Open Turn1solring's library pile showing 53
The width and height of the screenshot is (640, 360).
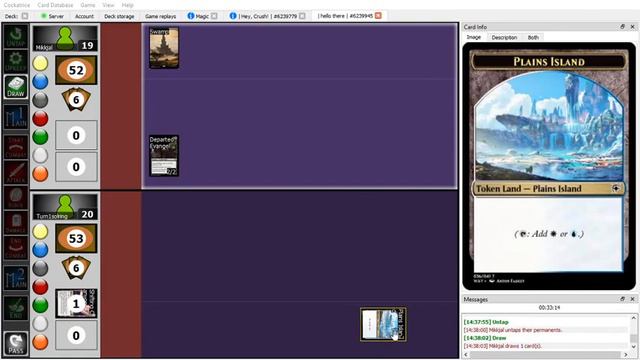coord(76,238)
